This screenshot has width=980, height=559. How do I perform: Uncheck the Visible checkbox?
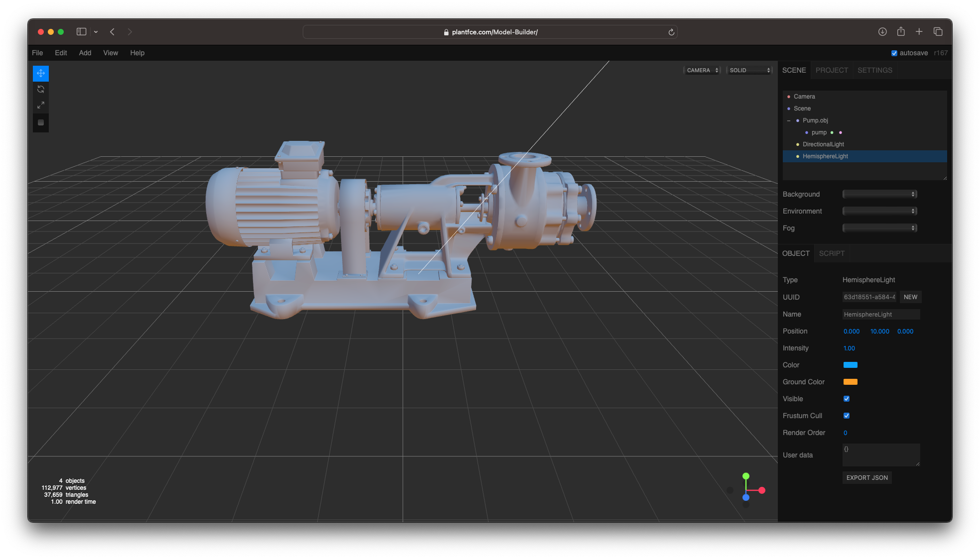click(x=846, y=399)
